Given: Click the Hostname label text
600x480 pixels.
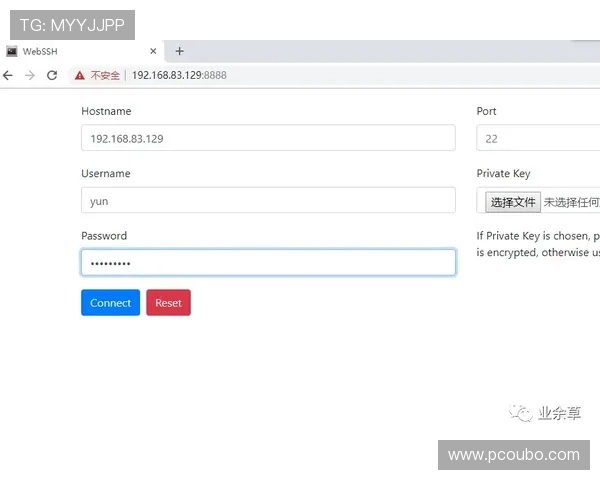Looking at the screenshot, I should (106, 111).
